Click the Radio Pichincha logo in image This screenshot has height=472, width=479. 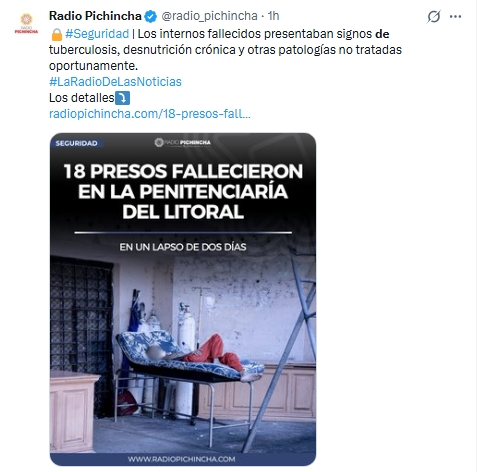tap(183, 143)
